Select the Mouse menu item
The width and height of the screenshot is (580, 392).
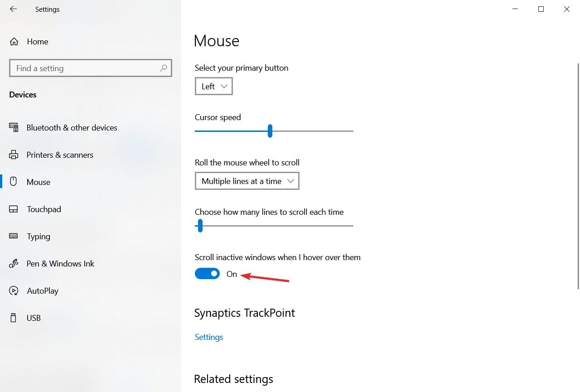[39, 182]
